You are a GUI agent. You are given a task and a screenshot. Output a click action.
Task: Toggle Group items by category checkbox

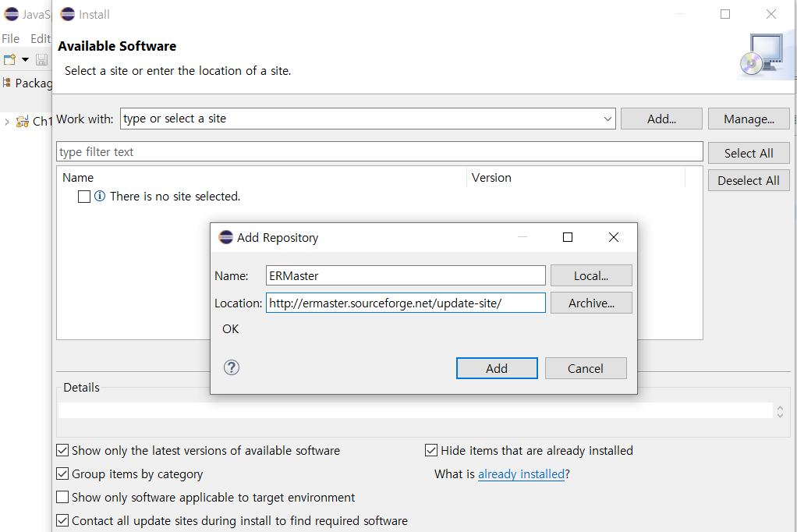(62, 473)
